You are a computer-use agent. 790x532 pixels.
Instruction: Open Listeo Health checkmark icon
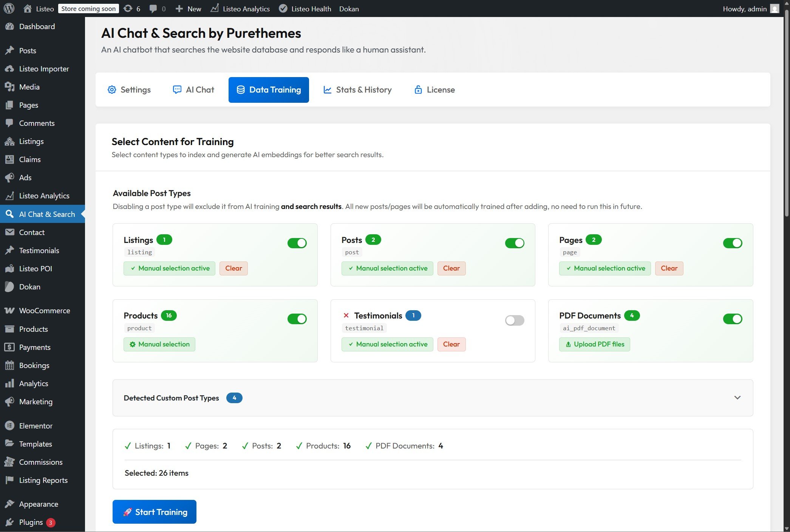coord(283,8)
